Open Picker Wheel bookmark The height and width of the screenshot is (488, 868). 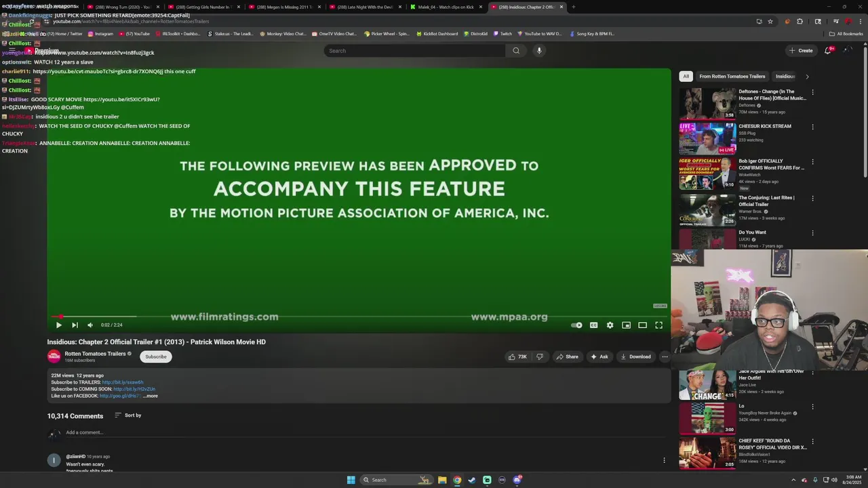pos(386,34)
